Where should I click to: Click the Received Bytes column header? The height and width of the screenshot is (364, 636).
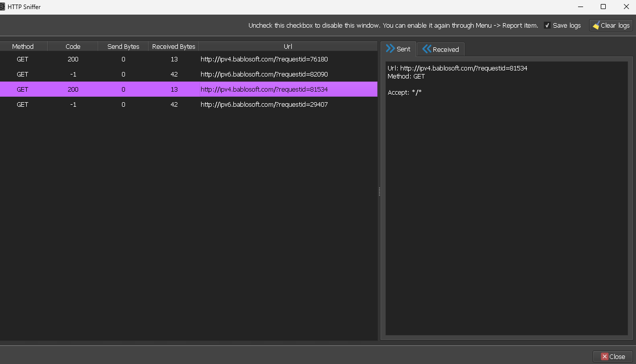click(x=173, y=46)
